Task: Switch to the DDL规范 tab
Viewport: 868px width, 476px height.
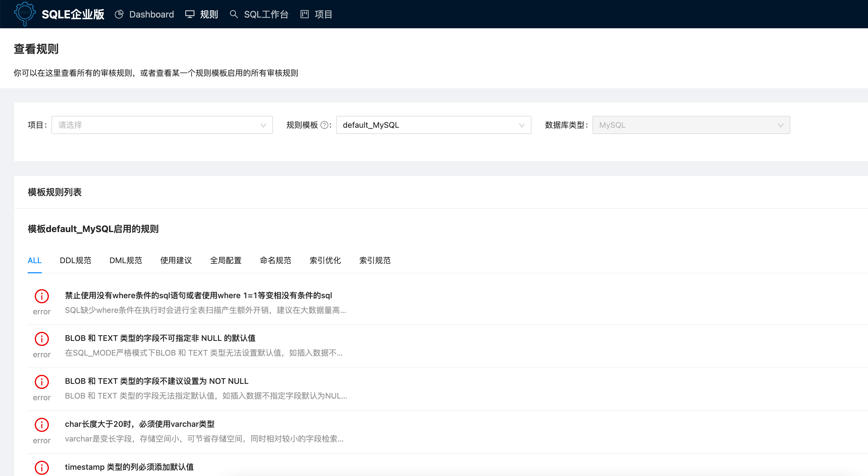Action: tap(75, 260)
